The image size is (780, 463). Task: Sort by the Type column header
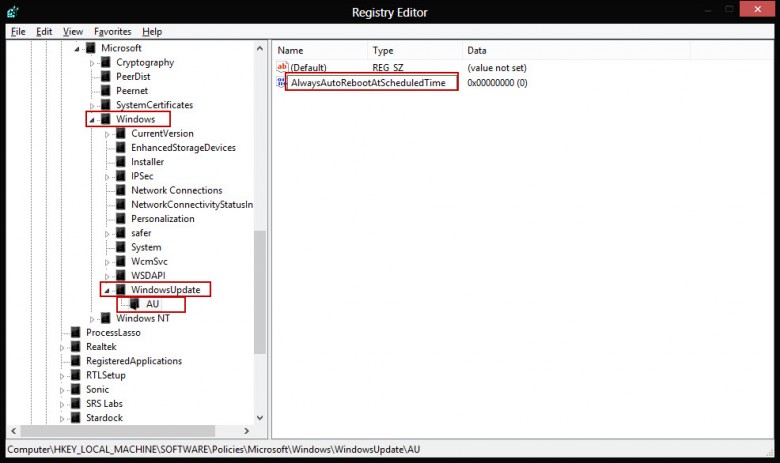coord(415,50)
